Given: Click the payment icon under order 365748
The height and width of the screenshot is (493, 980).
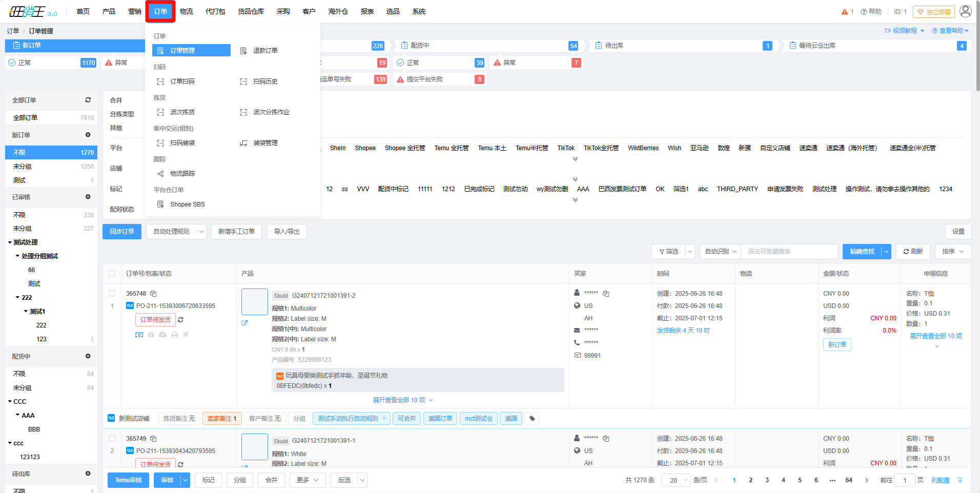Looking at the screenshot, I should click(139, 335).
